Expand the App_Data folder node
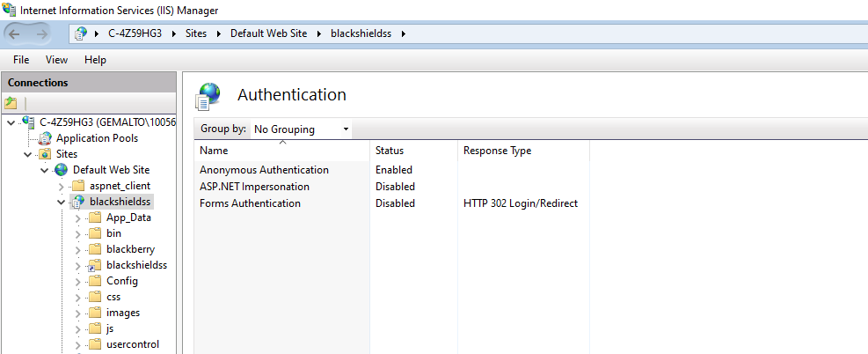This screenshot has height=354, width=868. 78,218
